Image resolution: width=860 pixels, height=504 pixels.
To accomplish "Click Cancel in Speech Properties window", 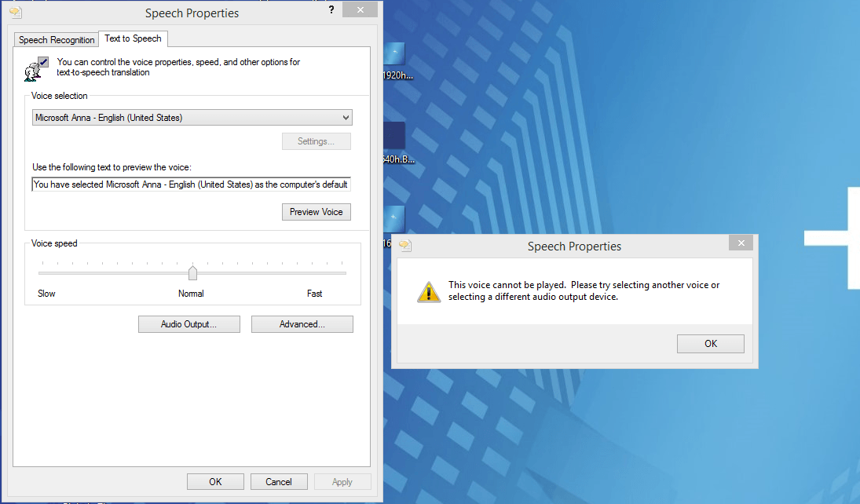I will (278, 482).
